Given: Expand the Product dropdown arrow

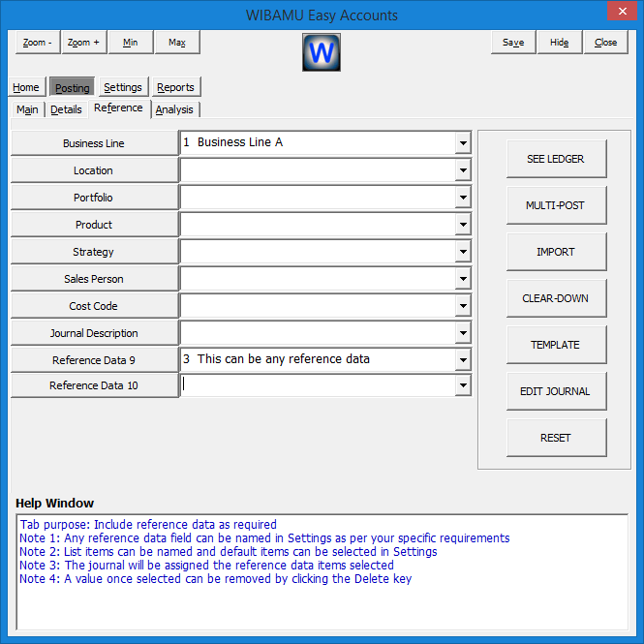Looking at the screenshot, I should [x=463, y=225].
